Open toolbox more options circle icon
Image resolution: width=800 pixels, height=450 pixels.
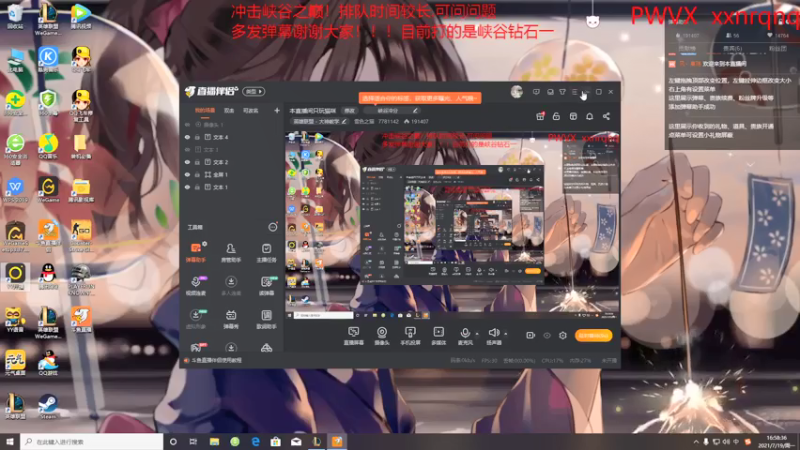coord(273,227)
